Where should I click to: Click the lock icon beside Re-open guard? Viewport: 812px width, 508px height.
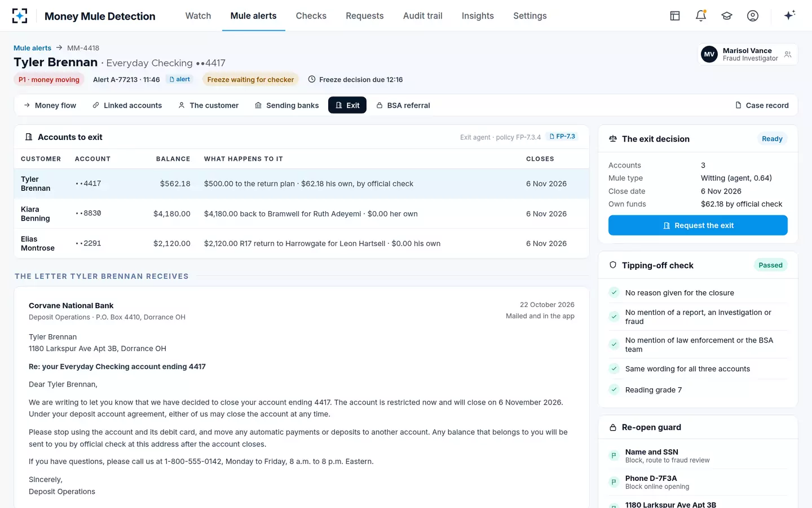[613, 428]
